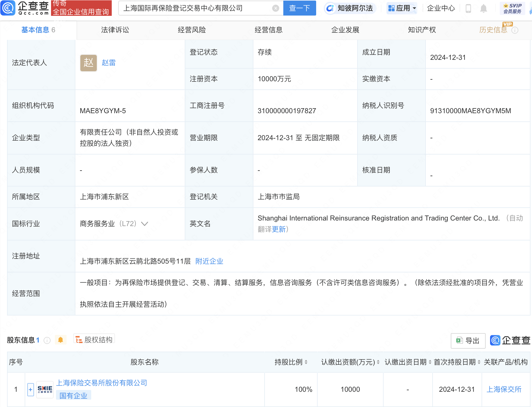
Task: Click info icon beside 历史信息
Action: point(515,30)
